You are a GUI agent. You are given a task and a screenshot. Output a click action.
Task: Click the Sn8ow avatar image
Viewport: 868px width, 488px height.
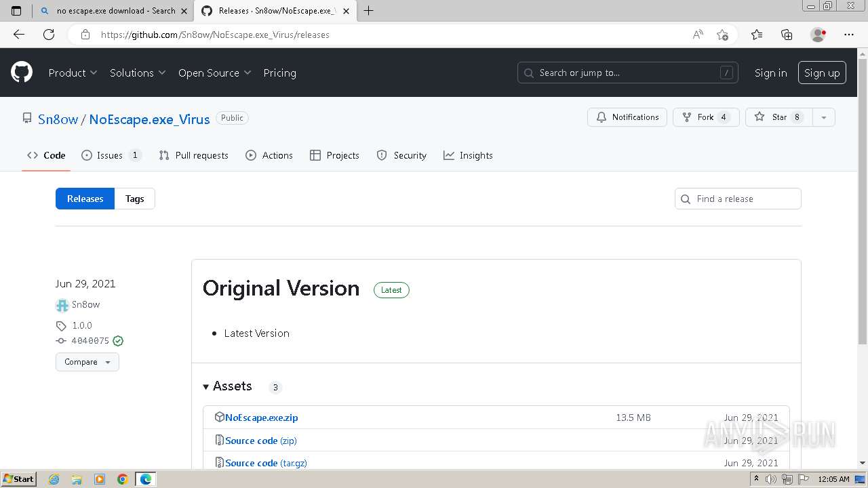tap(62, 305)
